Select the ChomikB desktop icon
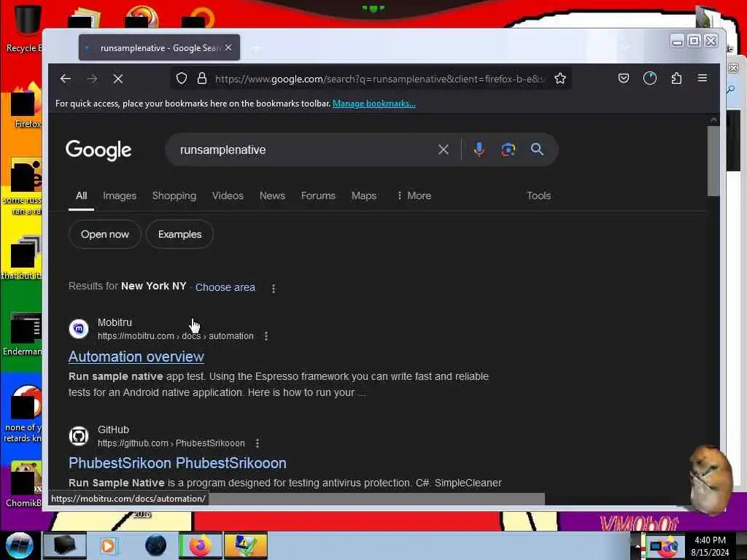The image size is (747, 560). click(x=23, y=485)
